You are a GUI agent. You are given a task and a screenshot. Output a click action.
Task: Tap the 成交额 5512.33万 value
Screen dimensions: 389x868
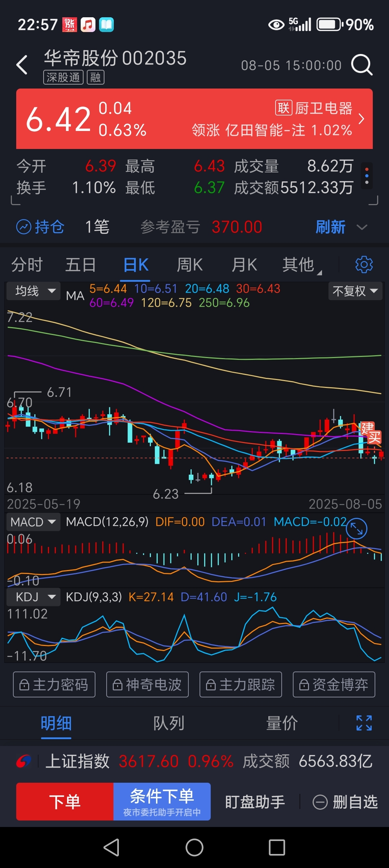click(317, 187)
